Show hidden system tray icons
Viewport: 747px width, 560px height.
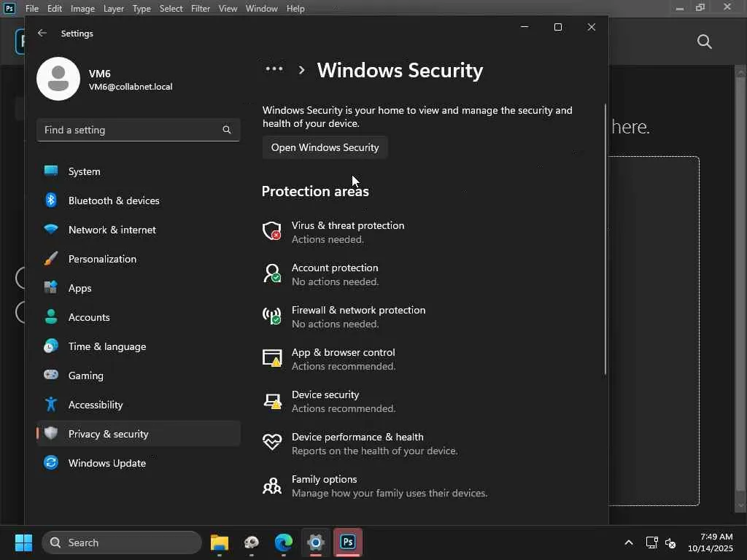pyautogui.click(x=629, y=542)
